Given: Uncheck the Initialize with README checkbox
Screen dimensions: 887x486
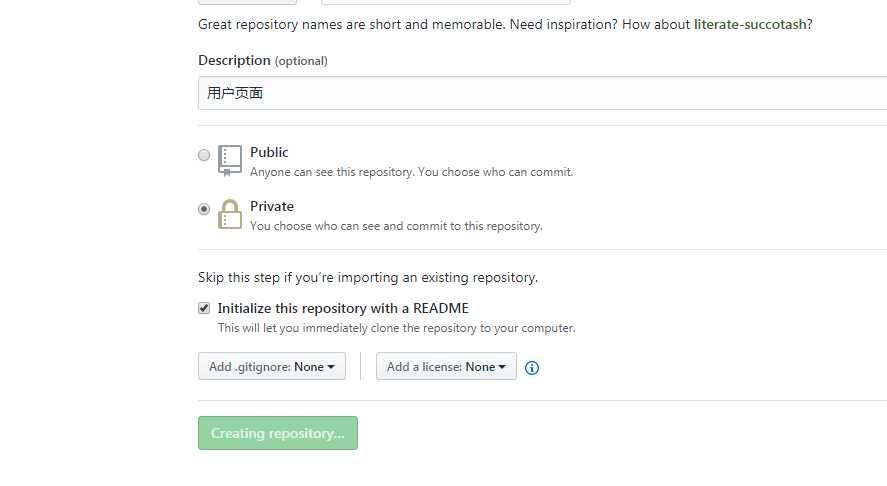Looking at the screenshot, I should click(x=204, y=308).
